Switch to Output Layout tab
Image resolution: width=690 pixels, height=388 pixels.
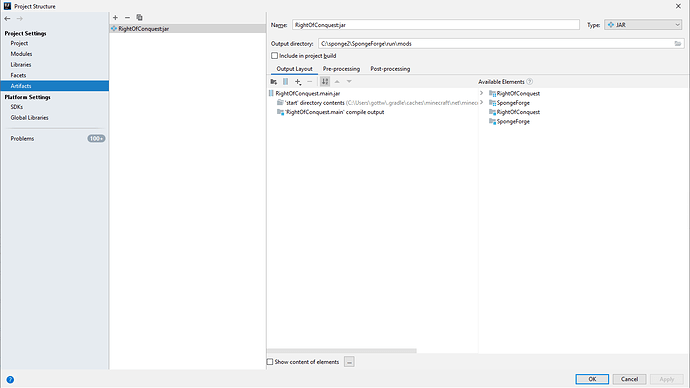(294, 69)
